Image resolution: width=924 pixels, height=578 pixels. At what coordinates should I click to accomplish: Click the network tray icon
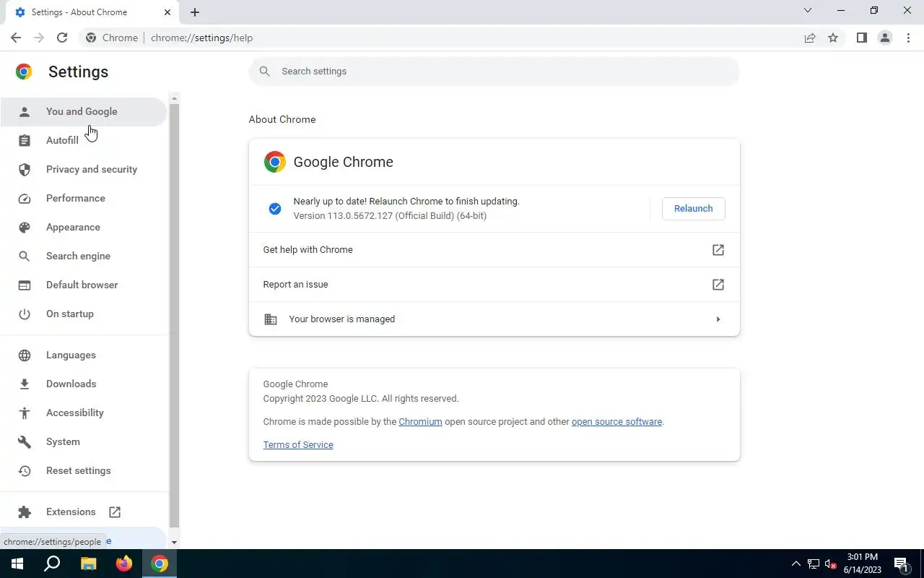pos(814,564)
